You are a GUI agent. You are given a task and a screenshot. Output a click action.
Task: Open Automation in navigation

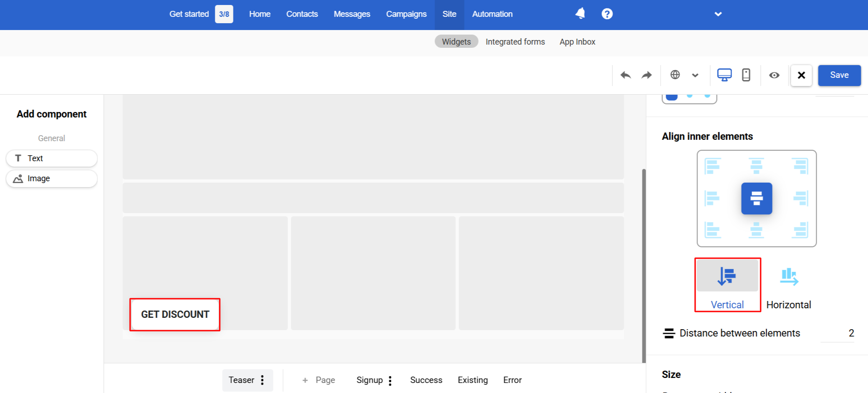point(492,14)
